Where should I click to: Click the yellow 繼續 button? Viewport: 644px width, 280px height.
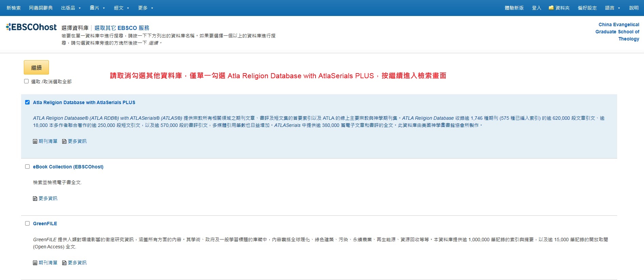click(36, 67)
